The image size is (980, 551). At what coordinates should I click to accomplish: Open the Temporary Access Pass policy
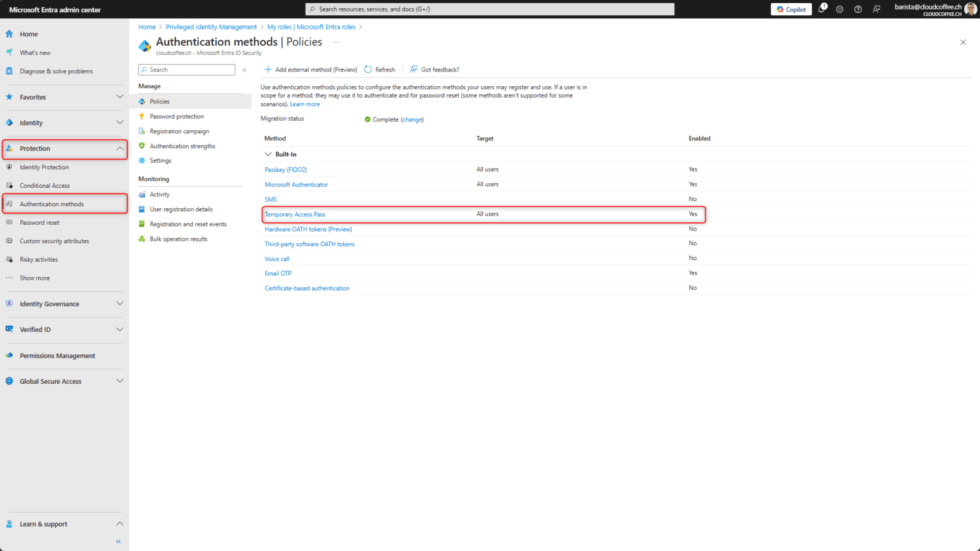click(295, 214)
